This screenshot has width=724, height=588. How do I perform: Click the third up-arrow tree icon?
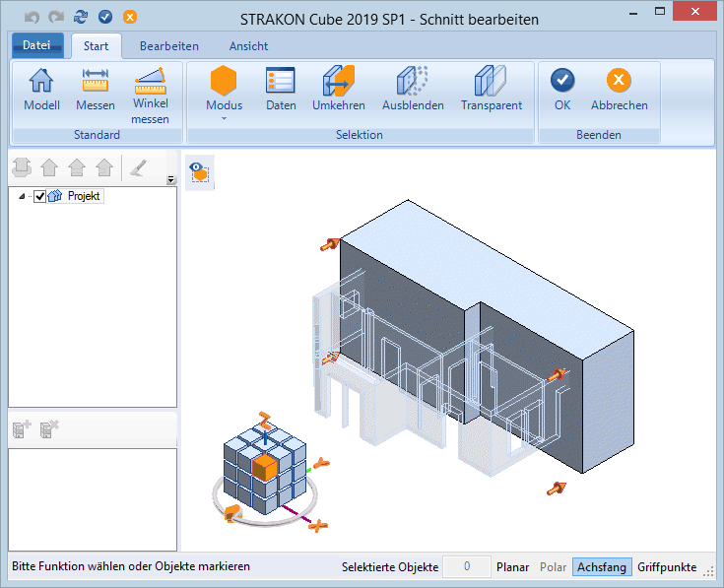[x=77, y=167]
